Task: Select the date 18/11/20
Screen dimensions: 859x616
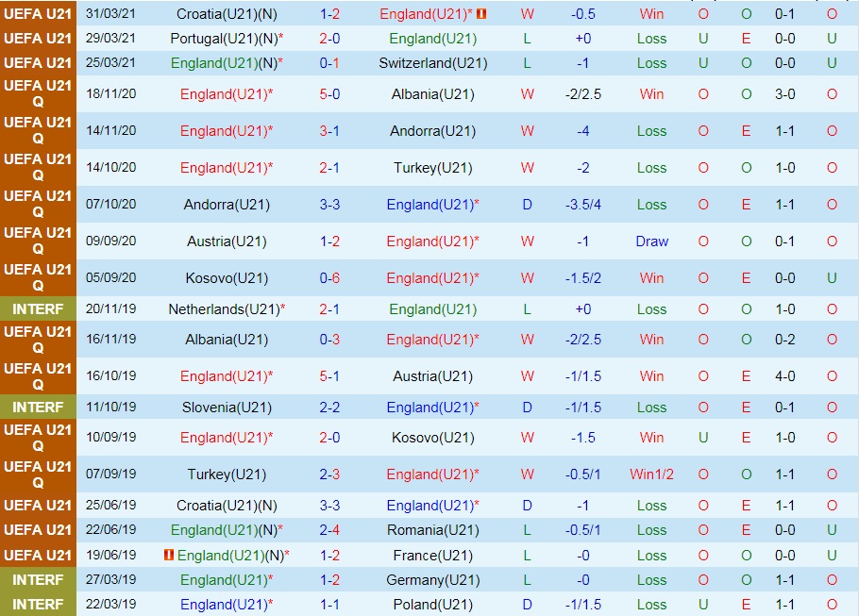Action: point(110,93)
